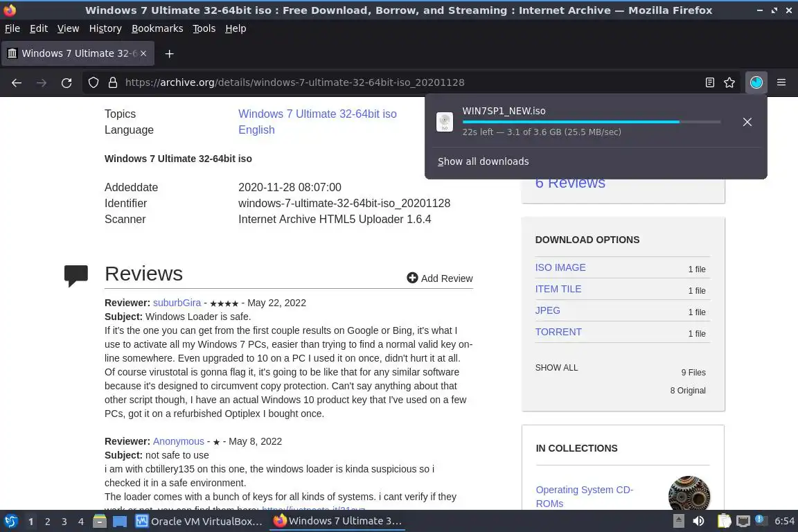This screenshot has width=798, height=532.
Task: Click the 6 Reviews link
Action: (570, 184)
